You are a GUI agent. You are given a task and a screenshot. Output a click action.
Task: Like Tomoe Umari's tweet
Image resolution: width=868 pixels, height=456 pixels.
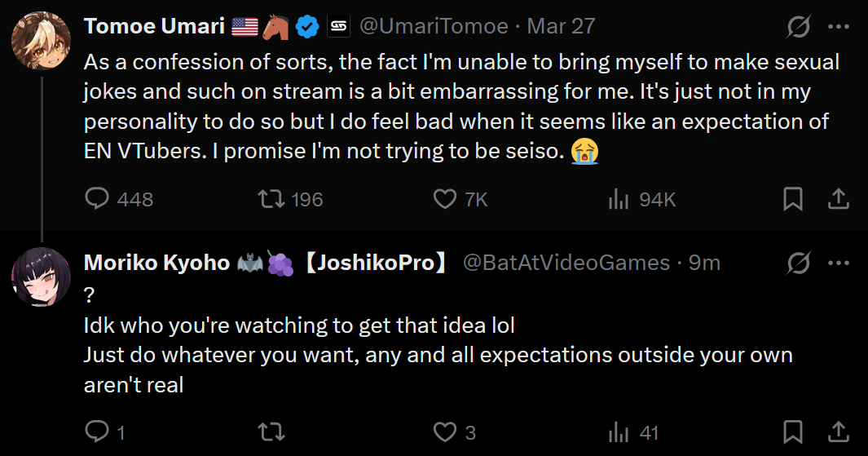(444, 199)
